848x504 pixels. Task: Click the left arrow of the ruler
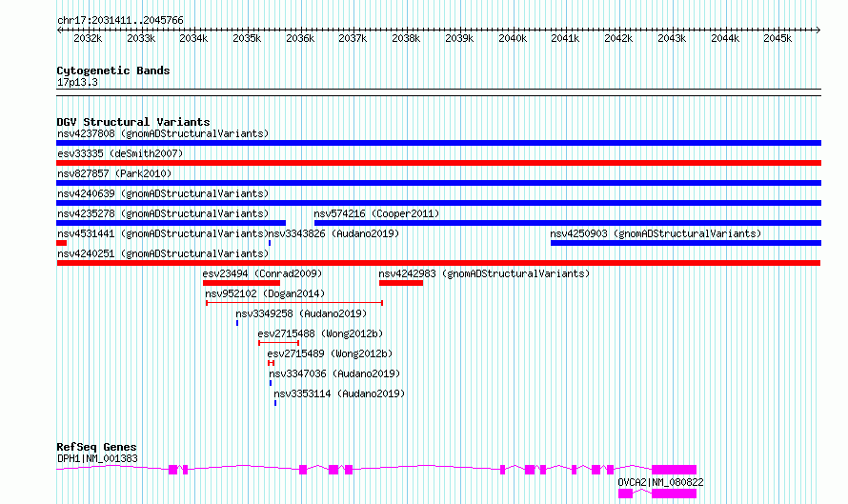(x=59, y=30)
